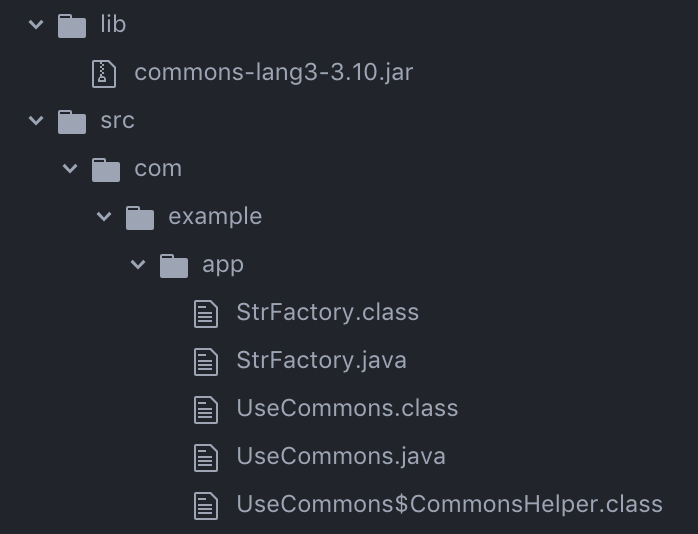Click the lib folder icon
This screenshot has height=534, width=698.
[72, 25]
